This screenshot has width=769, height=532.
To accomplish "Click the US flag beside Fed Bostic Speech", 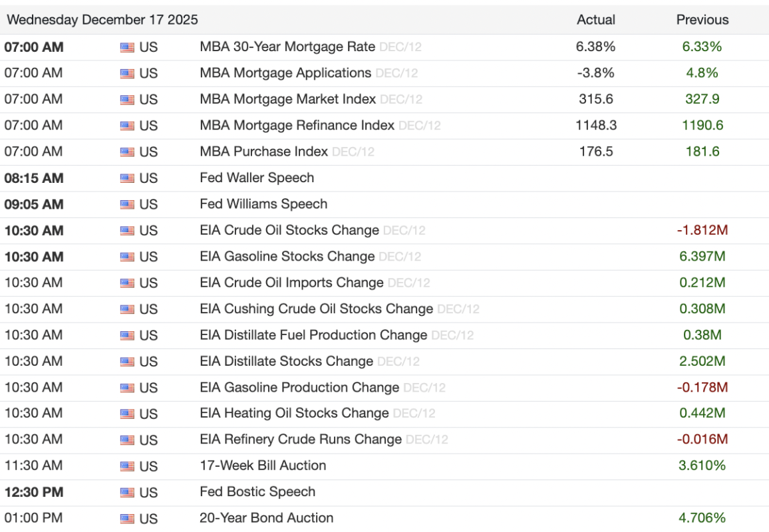I will [127, 493].
